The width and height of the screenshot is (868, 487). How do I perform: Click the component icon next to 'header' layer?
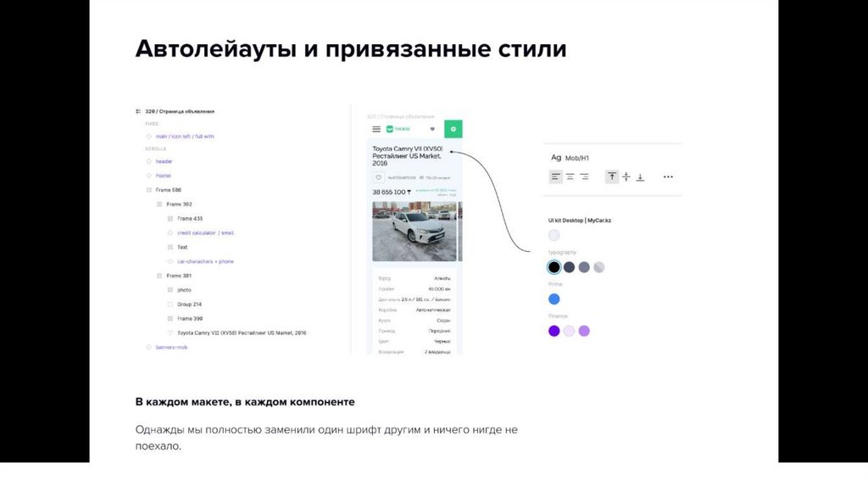pos(148,161)
